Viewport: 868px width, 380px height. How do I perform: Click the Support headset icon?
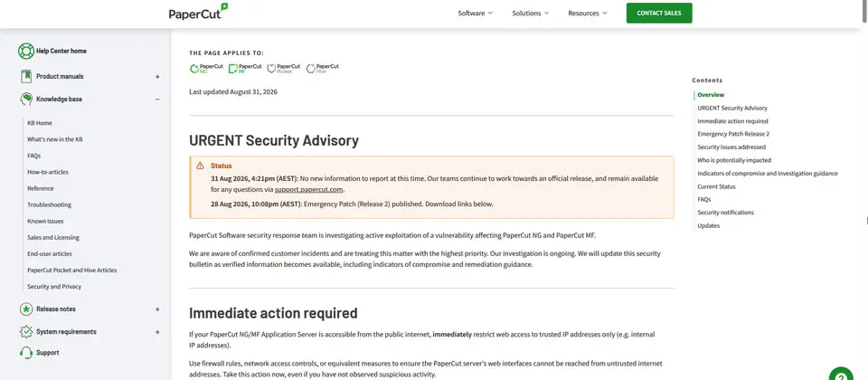coord(26,353)
